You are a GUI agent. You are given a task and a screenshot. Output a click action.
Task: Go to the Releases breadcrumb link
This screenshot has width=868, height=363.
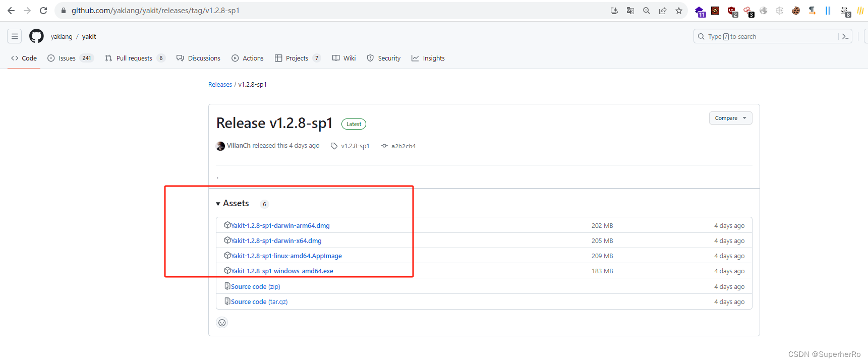coord(220,85)
